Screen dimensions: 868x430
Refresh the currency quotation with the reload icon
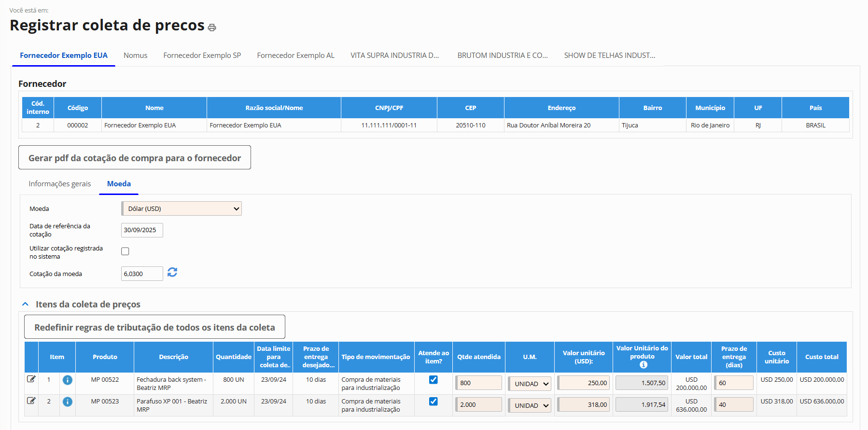(x=172, y=273)
